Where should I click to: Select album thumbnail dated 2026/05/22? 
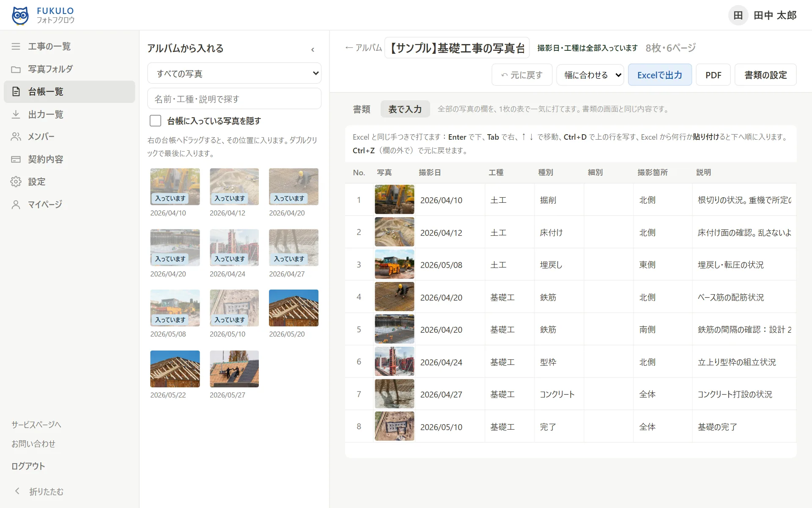[x=175, y=369]
